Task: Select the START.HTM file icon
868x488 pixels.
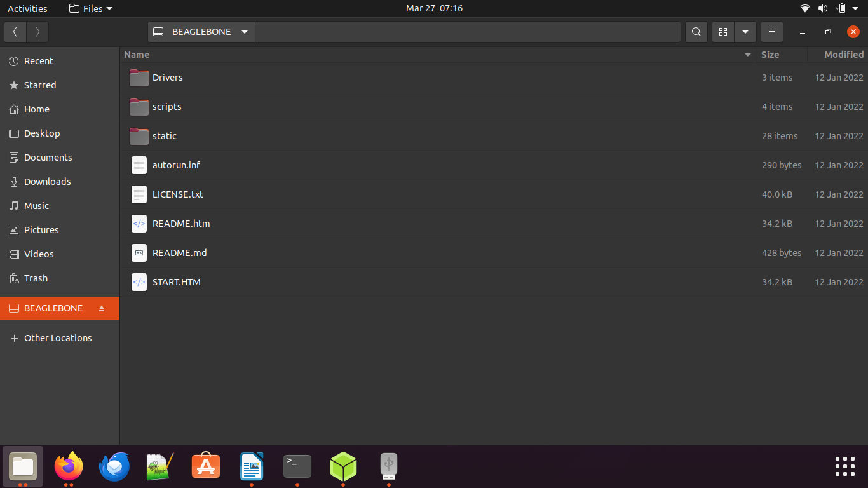Action: (x=139, y=282)
